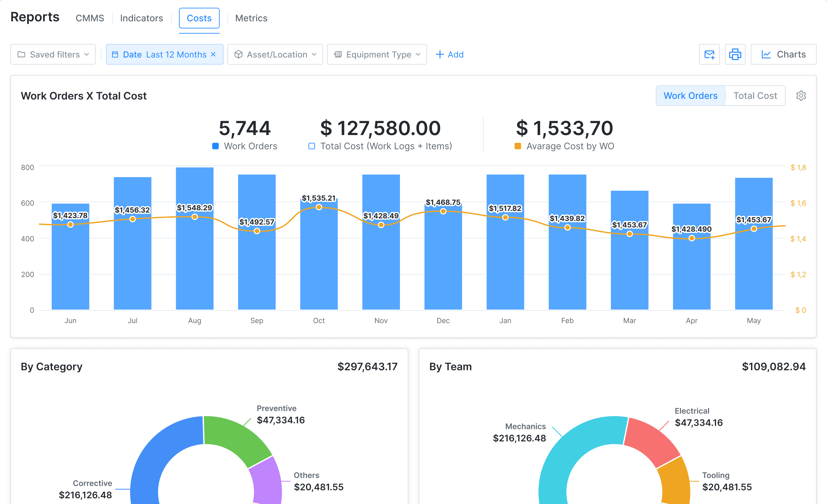Toggle Work Orders legend checkbox

(x=215, y=146)
